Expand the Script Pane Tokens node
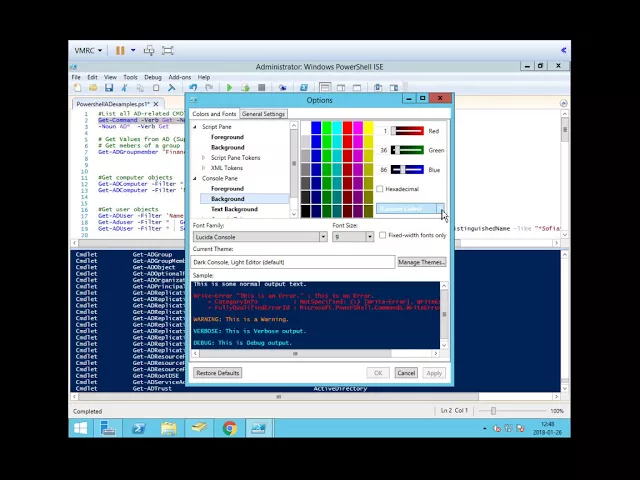 (203, 158)
